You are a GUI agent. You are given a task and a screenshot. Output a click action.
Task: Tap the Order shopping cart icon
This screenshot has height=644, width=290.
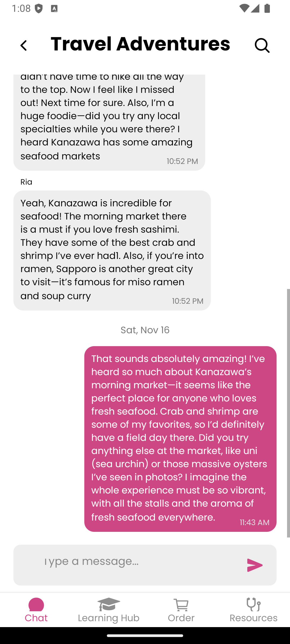click(x=181, y=604)
